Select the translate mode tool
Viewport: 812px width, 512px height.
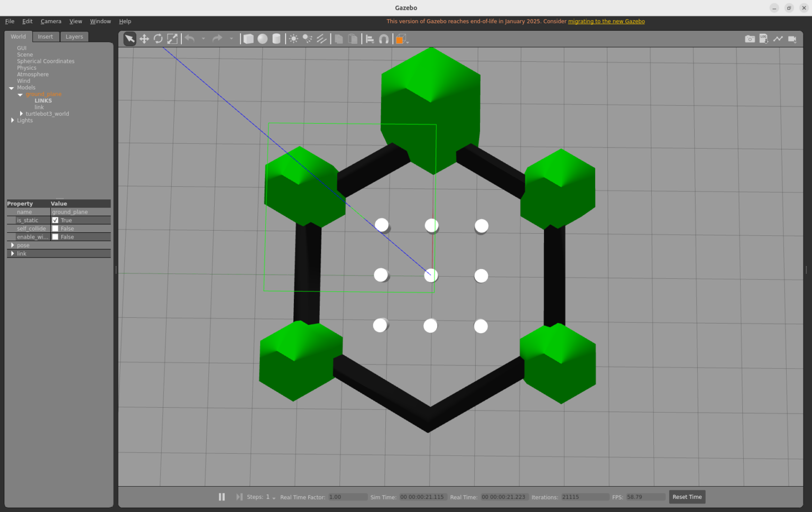pos(143,38)
